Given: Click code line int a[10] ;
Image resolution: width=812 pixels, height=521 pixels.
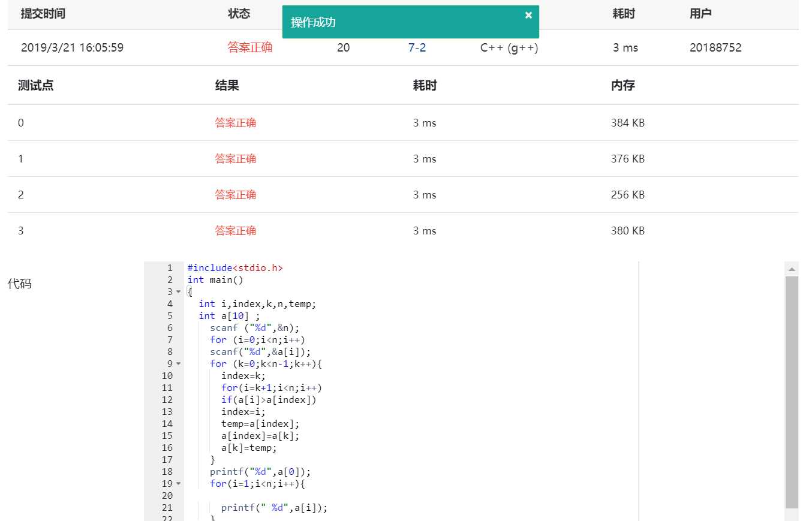Looking at the screenshot, I should click(230, 316).
